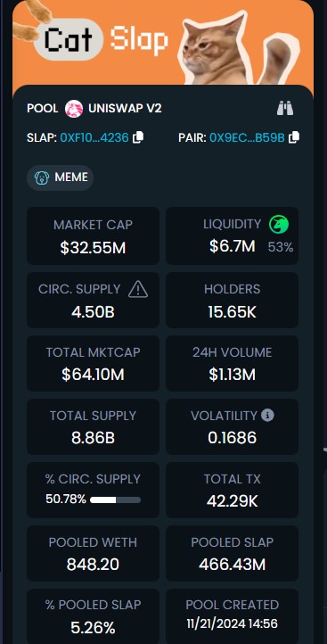
Task: Click the circulating supply progress bar
Action: 115,500
